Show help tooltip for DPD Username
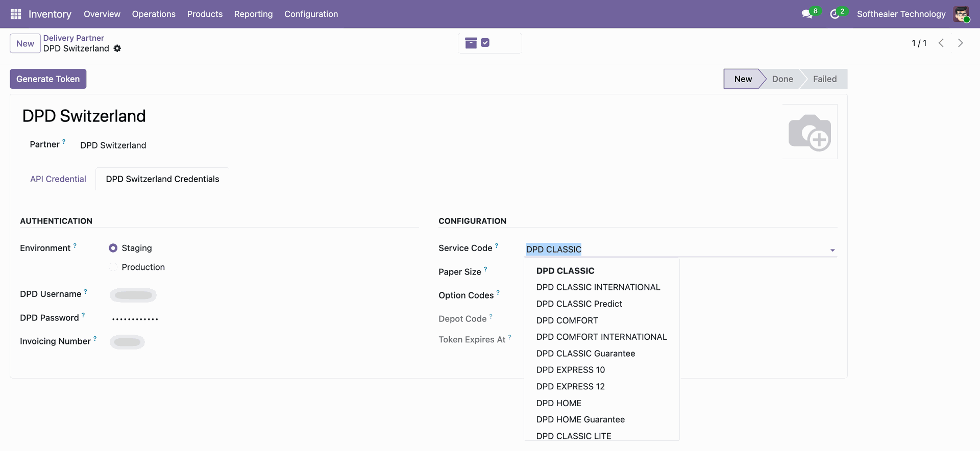The image size is (980, 451). coord(85,291)
